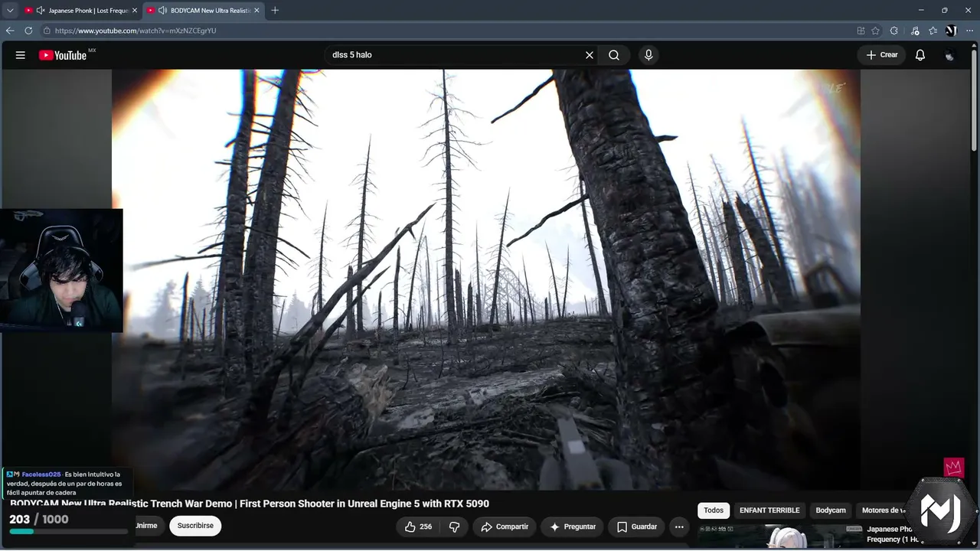Click the Preguntar button
Image resolution: width=980 pixels, height=551 pixels.
(572, 527)
